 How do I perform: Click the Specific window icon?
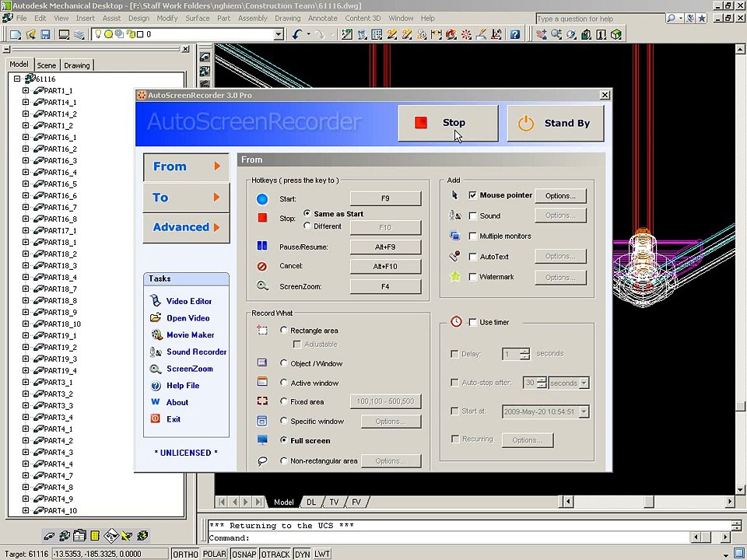262,421
